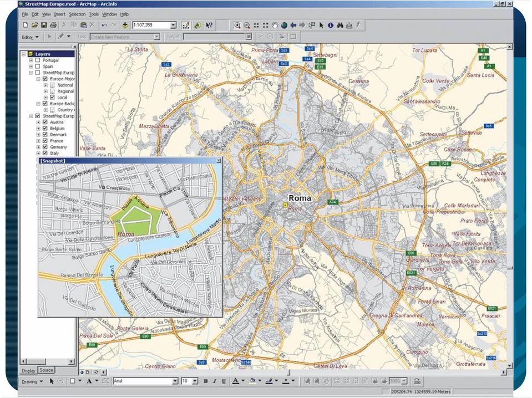
Task: Go back to previous extent arrow
Action: click(293, 25)
